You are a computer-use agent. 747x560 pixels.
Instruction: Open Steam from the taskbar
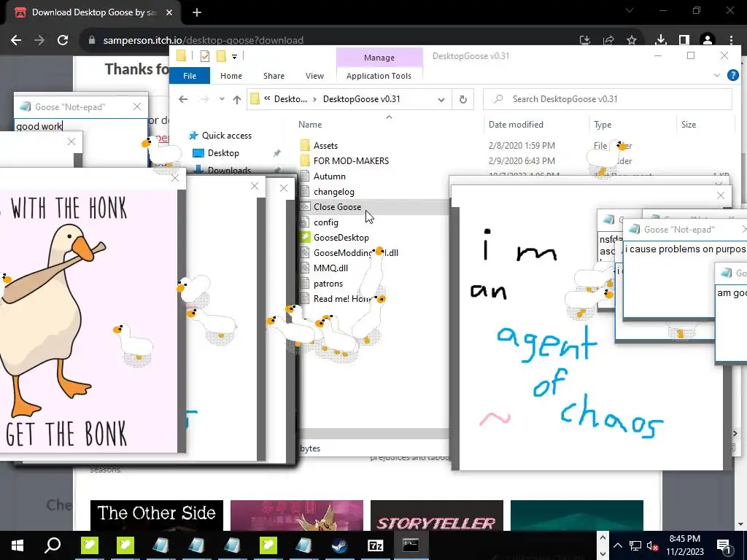(x=340, y=545)
